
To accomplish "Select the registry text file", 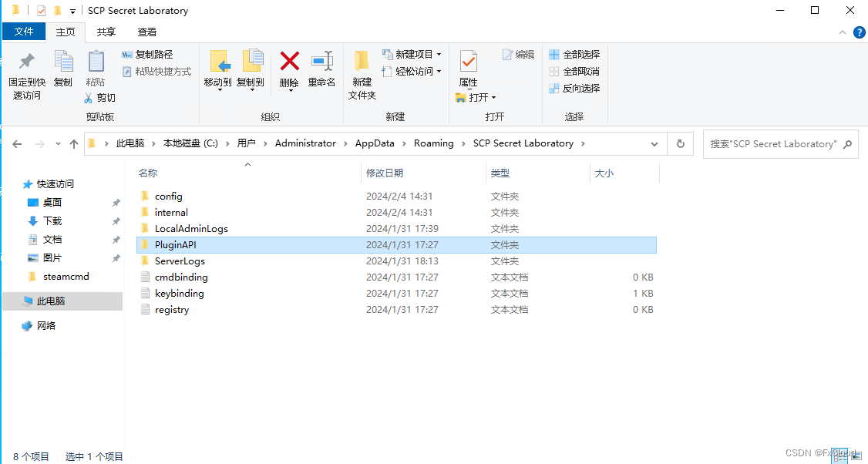I will (x=396, y=310).
